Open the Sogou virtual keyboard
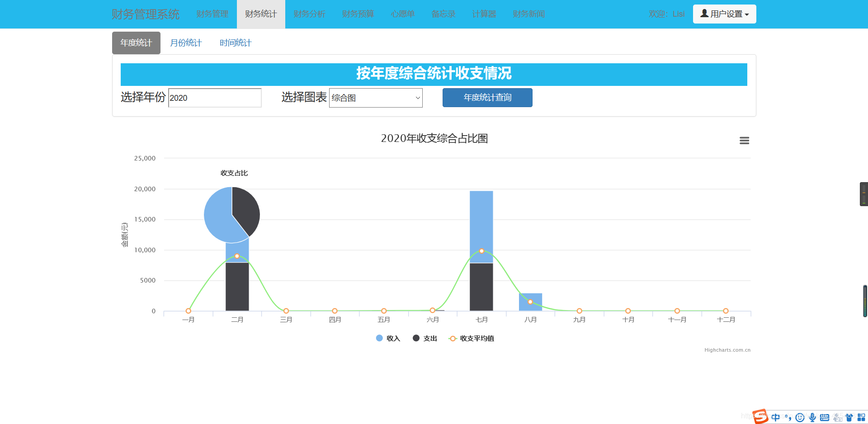The image size is (868, 424). (825, 417)
